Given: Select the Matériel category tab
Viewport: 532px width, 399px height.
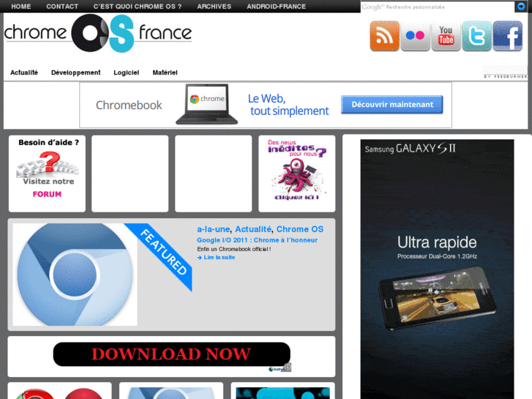Looking at the screenshot, I should [x=165, y=72].
